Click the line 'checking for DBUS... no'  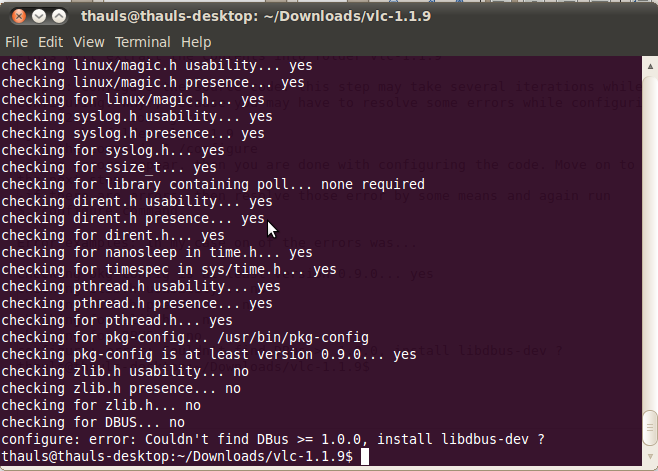coord(93,422)
